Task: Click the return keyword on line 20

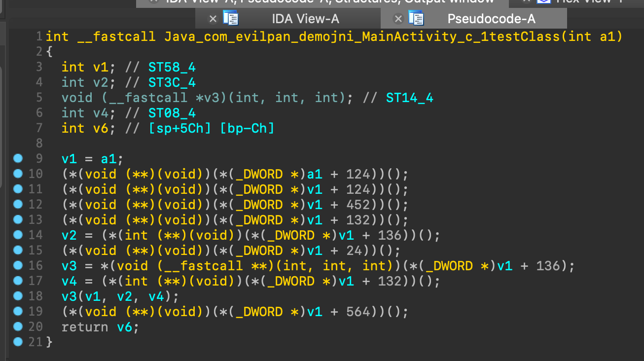Action: coord(85,327)
